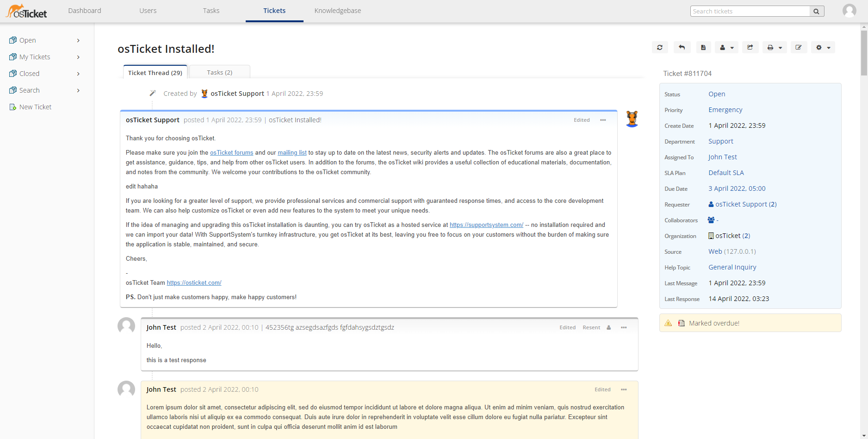Click the Post Reply arrow icon
This screenshot has height=439, width=868.
(x=682, y=47)
